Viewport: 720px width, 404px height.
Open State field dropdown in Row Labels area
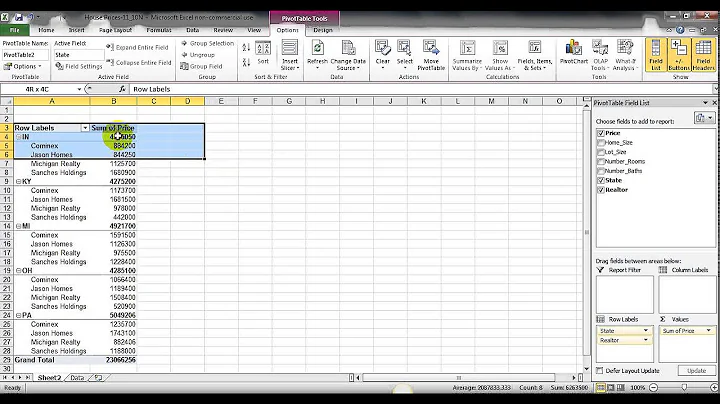646,331
